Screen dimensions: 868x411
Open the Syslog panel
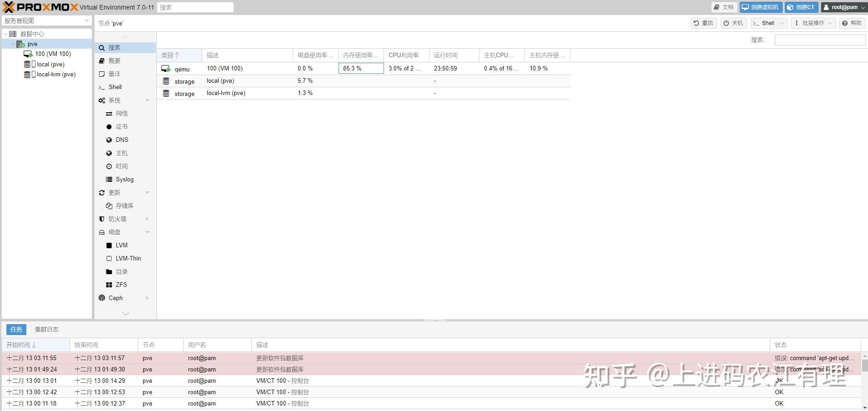pos(125,179)
